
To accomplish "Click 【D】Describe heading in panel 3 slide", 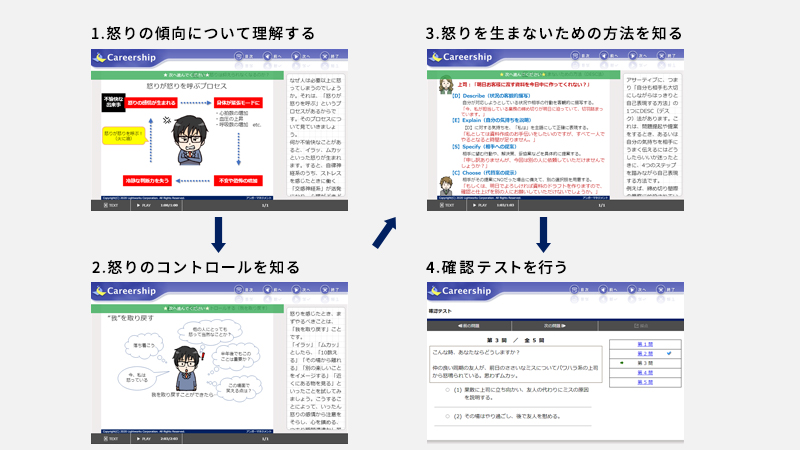I will coord(491,95).
